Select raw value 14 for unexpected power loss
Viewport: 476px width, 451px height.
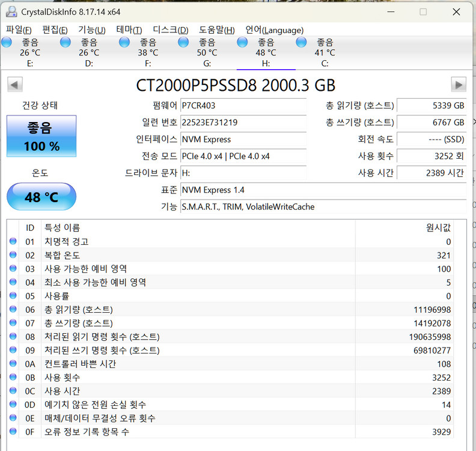point(446,405)
